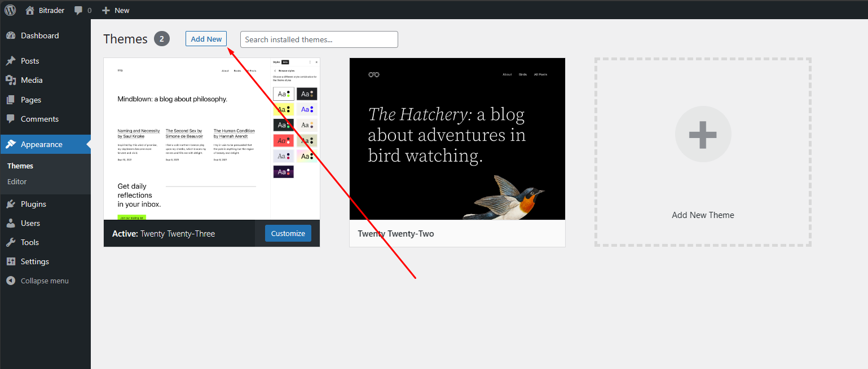Open the Users menu icon
The image size is (868, 369).
click(x=11, y=223)
